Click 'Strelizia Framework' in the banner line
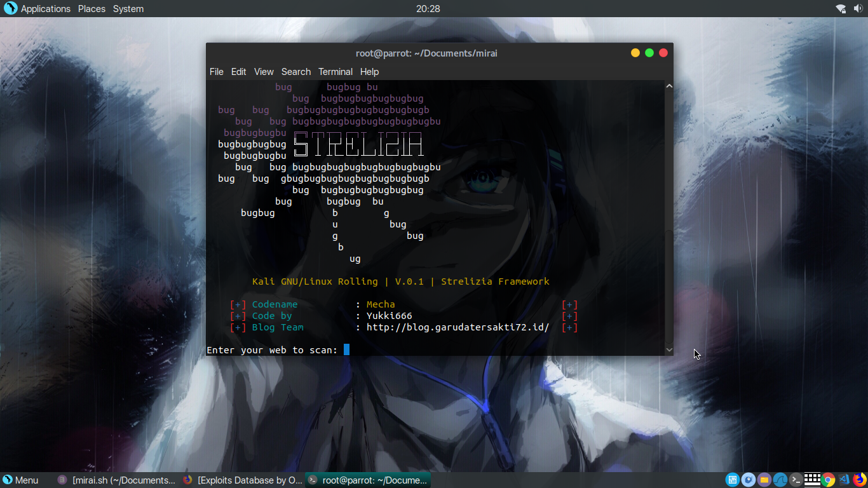Viewport: 868px width, 488px height. point(495,281)
